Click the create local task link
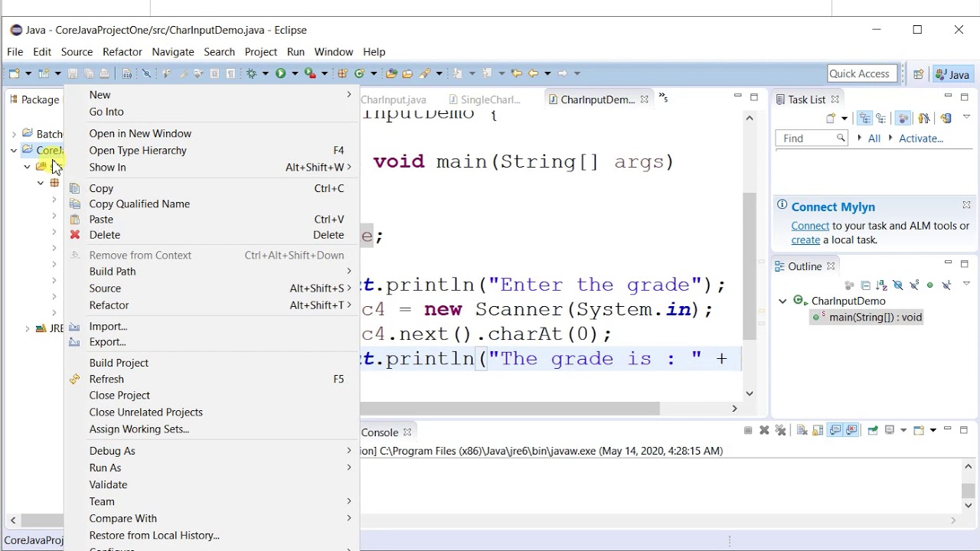The image size is (980, 551). pos(805,240)
